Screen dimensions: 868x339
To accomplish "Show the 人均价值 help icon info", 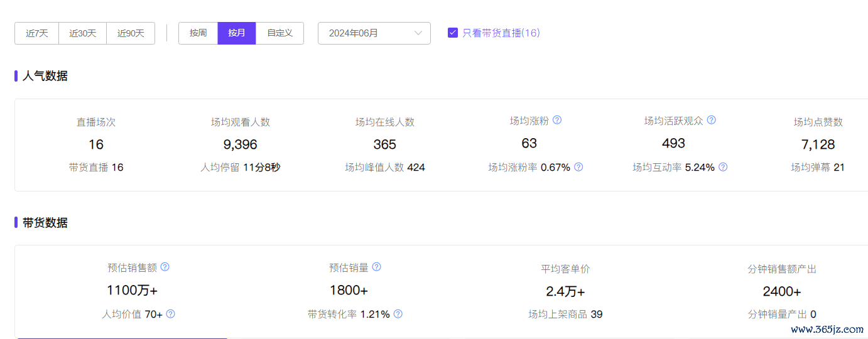I will click(170, 314).
